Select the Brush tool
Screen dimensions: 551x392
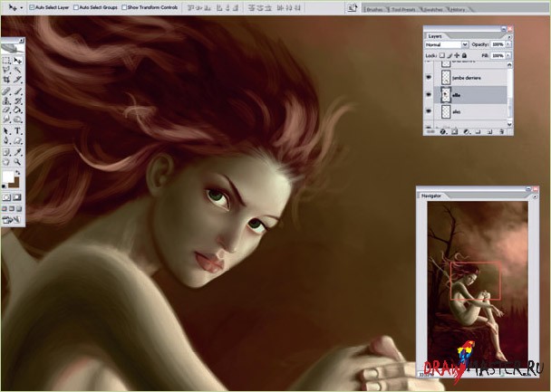point(17,91)
